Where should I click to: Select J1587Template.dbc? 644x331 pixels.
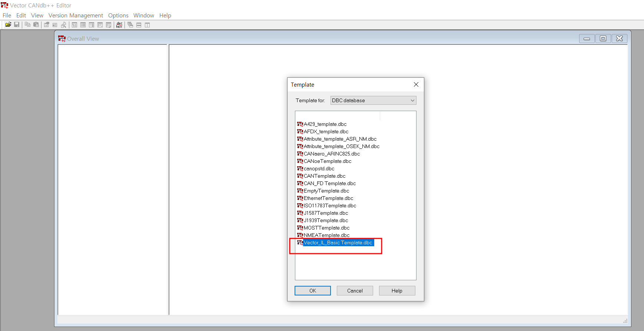326,213
